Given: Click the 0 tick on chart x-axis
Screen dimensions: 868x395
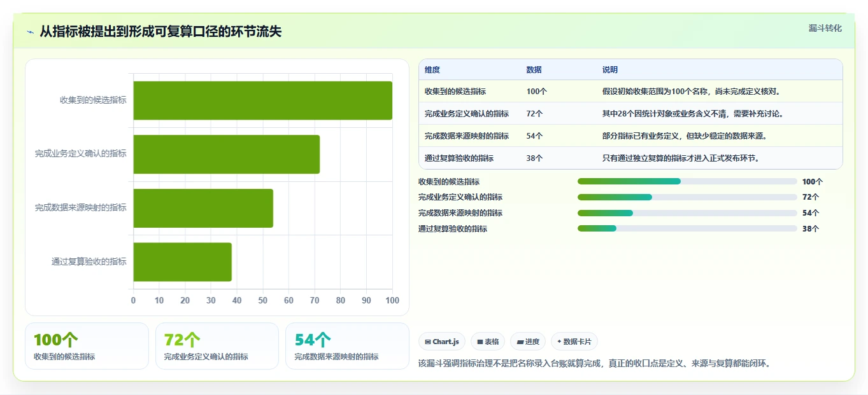Looking at the screenshot, I should tap(133, 300).
